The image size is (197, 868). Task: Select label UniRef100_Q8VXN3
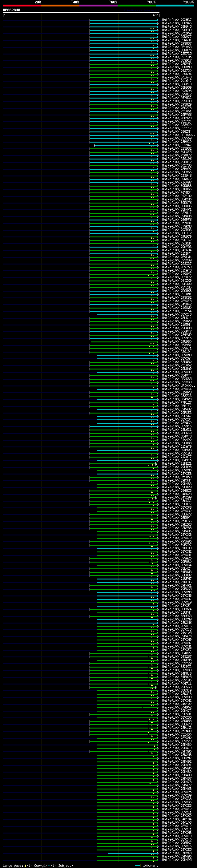coord(176,355)
